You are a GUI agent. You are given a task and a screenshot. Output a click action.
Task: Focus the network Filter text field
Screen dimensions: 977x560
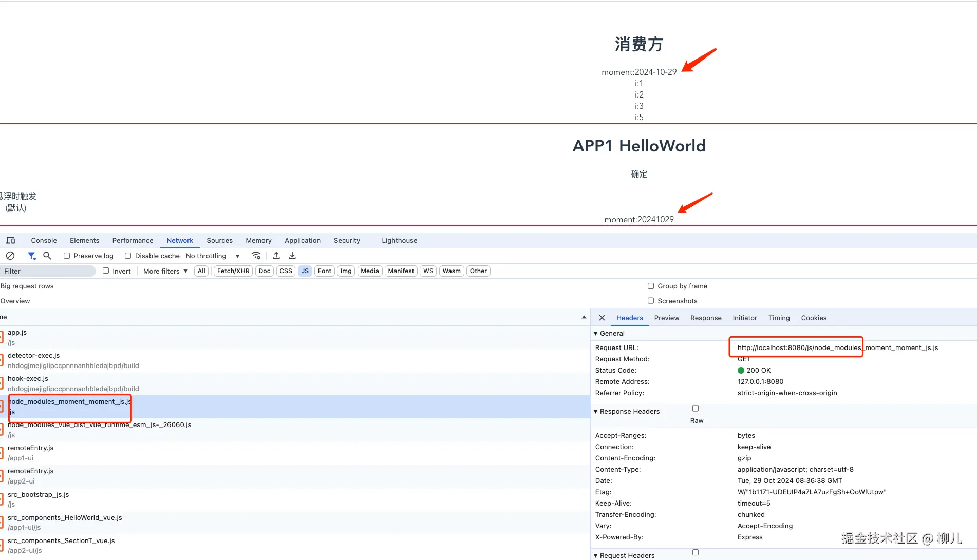(48, 271)
